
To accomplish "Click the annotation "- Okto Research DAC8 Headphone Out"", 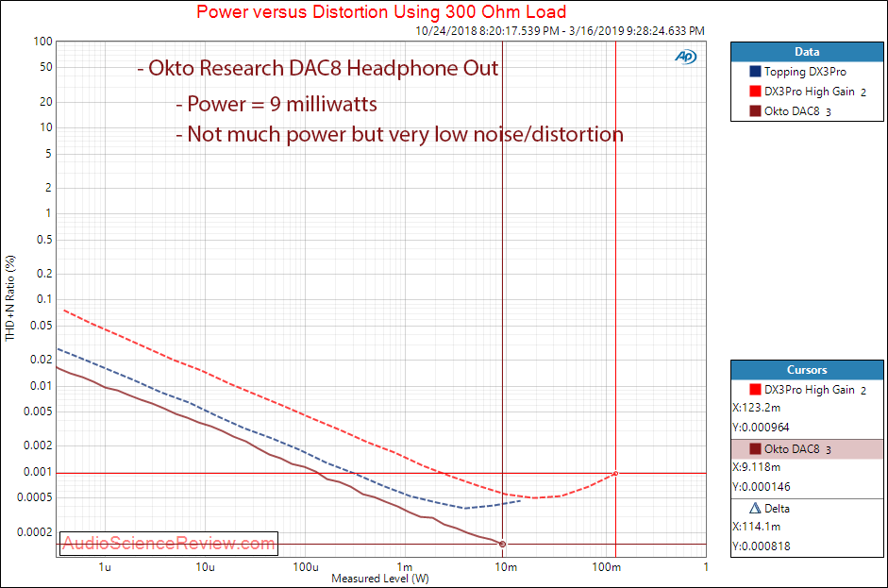I will 318,69.
